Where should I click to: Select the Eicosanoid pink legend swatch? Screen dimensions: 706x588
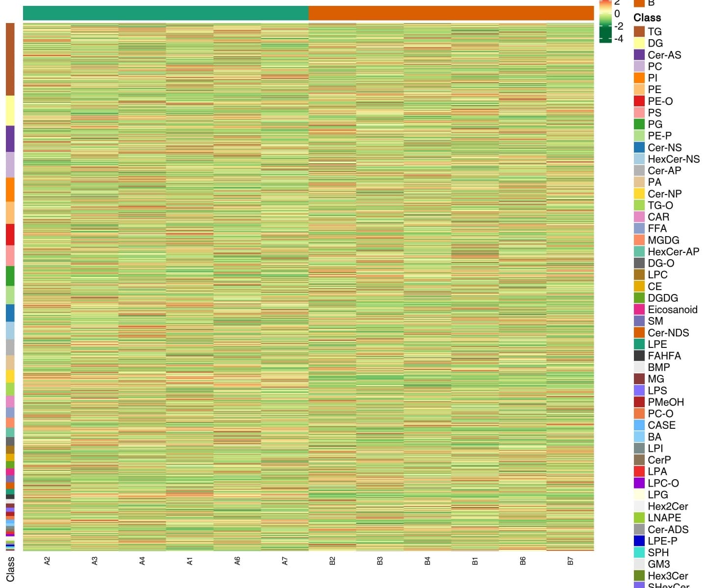pyautogui.click(x=639, y=310)
